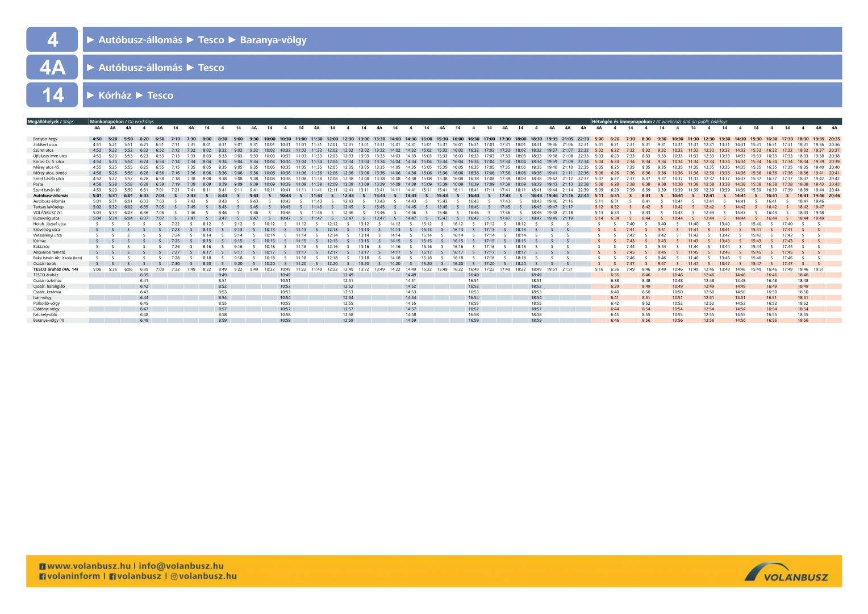868x614 pixels.
Task: Select the Szent László utca stop name
Action: [48, 179]
